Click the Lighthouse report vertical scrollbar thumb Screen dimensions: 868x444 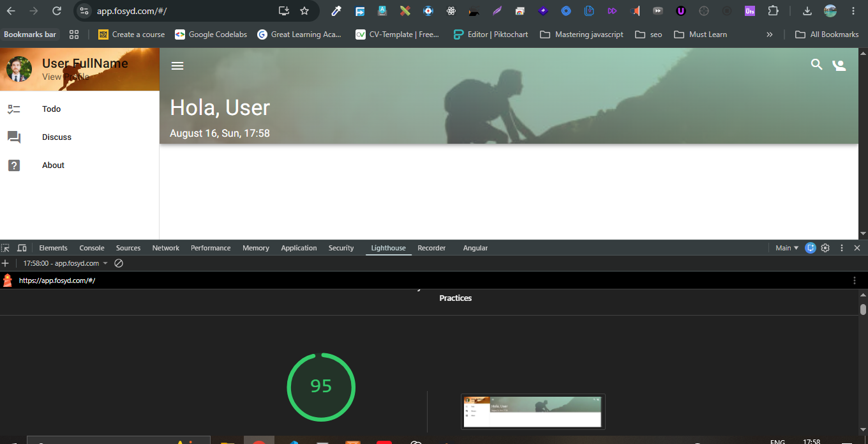point(863,309)
